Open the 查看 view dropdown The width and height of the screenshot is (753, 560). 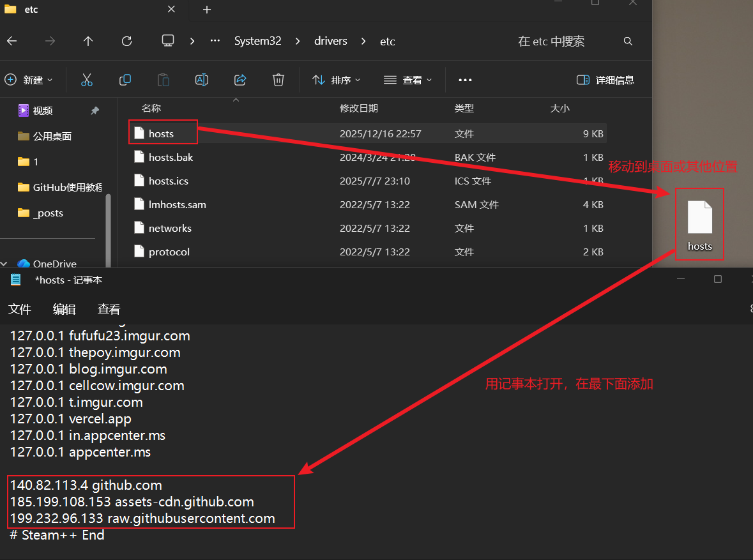[408, 80]
